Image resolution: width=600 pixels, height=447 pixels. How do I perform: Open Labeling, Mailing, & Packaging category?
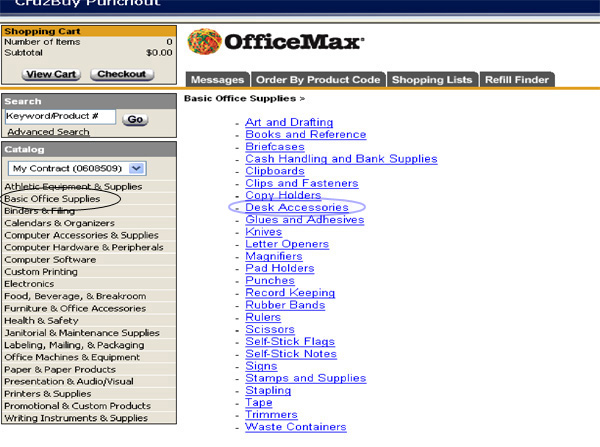74,345
